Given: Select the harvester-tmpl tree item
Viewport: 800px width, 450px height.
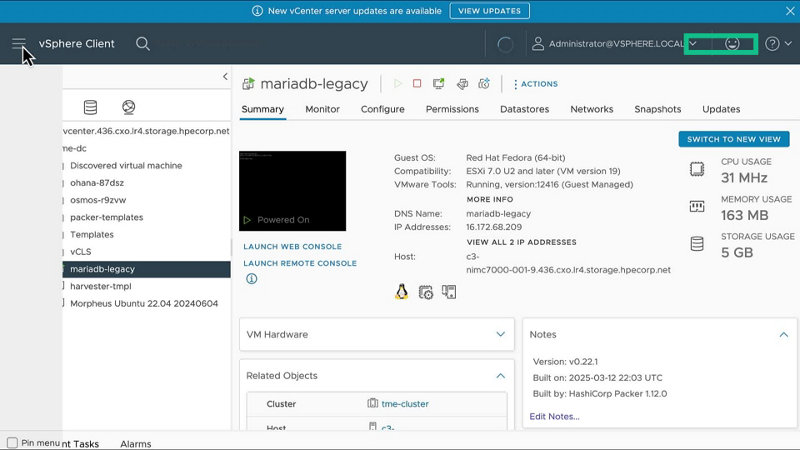Looking at the screenshot, I should point(101,286).
